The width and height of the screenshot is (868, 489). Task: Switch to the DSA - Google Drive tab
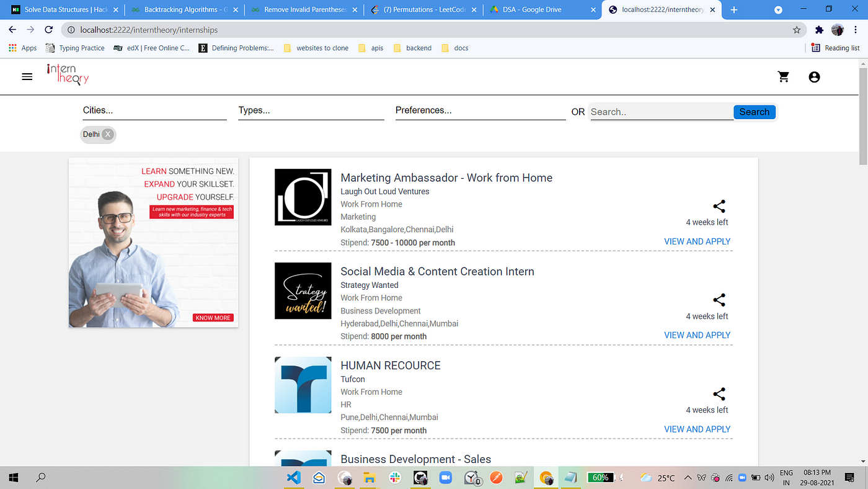click(x=544, y=9)
